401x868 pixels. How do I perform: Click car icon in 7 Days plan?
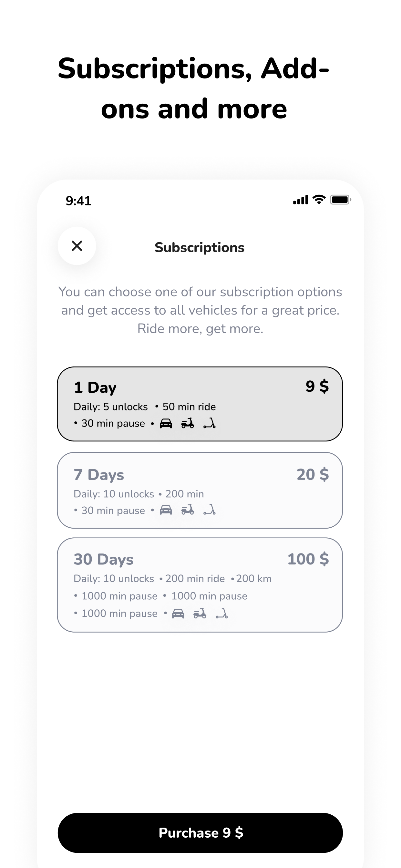pyautogui.click(x=166, y=510)
